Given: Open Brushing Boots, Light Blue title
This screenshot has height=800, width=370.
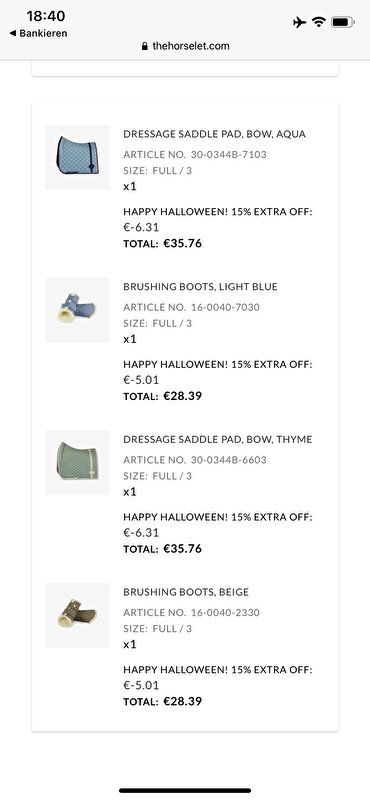Looking at the screenshot, I should tap(200, 287).
